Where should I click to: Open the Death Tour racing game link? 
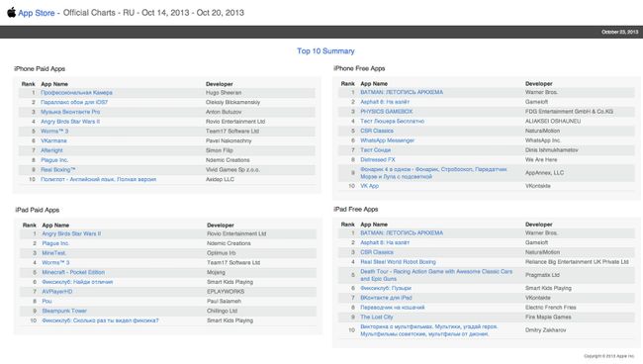(x=436, y=275)
